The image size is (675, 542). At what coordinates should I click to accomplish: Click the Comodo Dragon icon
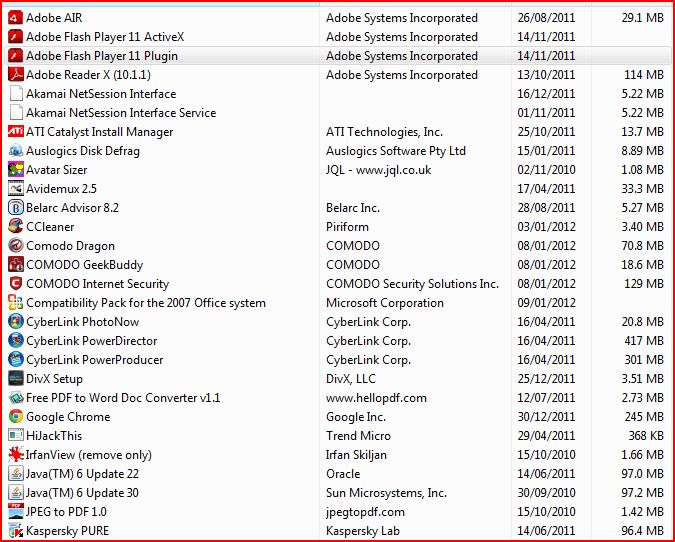pyautogui.click(x=16, y=246)
